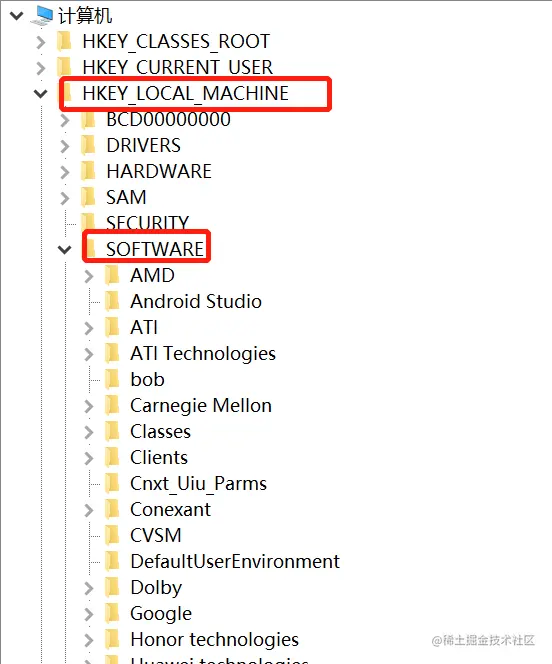The width and height of the screenshot is (552, 664).
Task: Click the DefaultUserEnvironment folder icon
Action: (112, 562)
